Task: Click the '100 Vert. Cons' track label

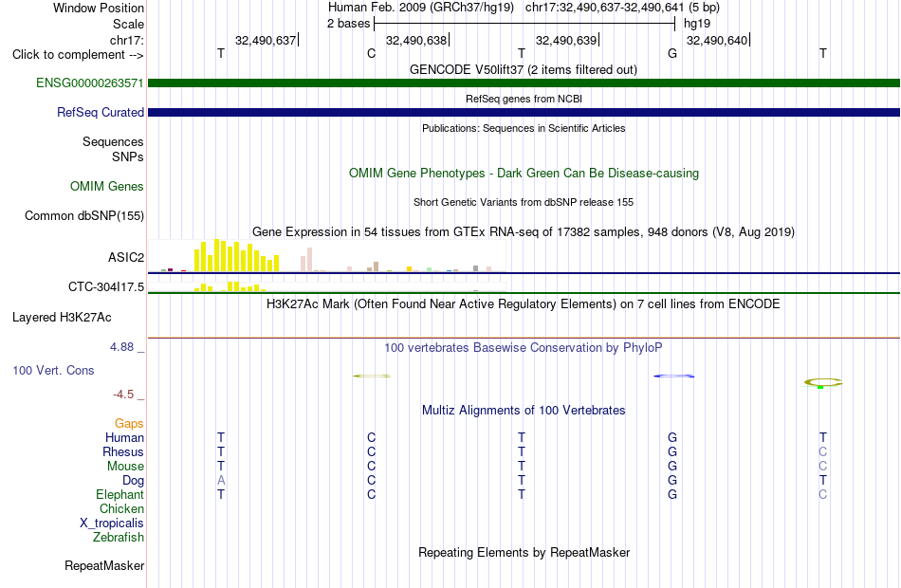Action: point(53,370)
